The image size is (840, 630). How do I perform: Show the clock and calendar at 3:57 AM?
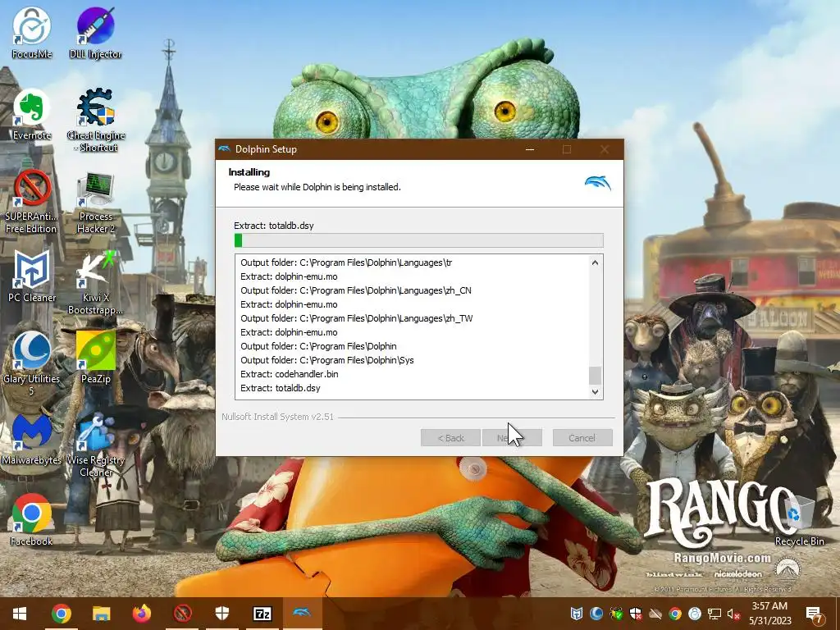(x=769, y=614)
